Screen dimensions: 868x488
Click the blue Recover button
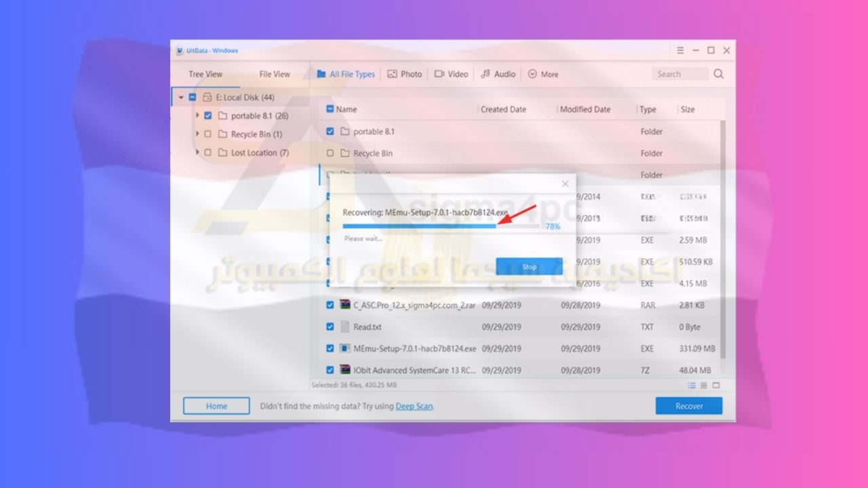click(689, 406)
